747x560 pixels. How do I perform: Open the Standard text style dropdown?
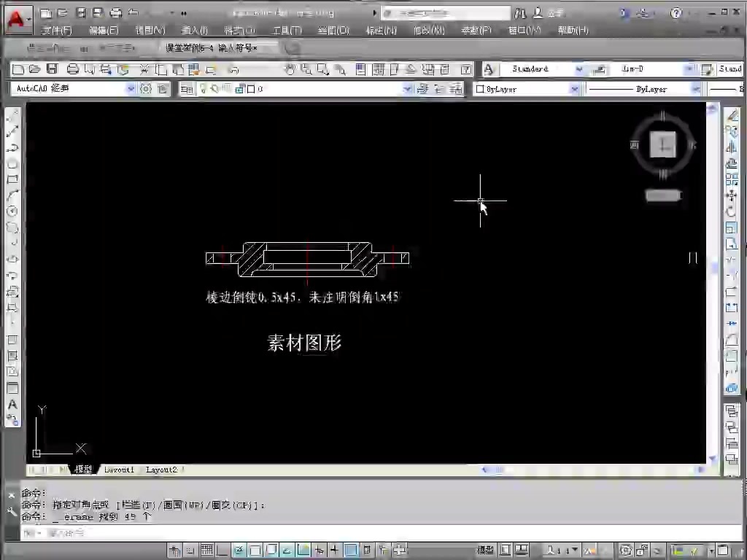[579, 69]
